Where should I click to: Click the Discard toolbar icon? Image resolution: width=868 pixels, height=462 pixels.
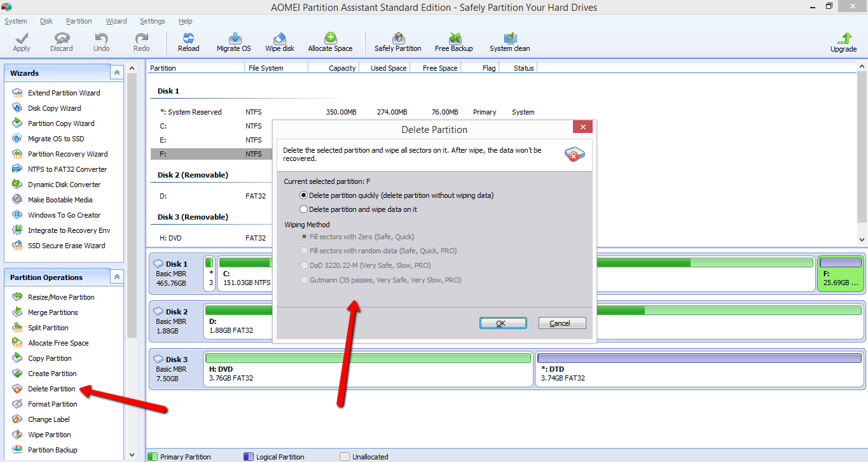(x=62, y=42)
